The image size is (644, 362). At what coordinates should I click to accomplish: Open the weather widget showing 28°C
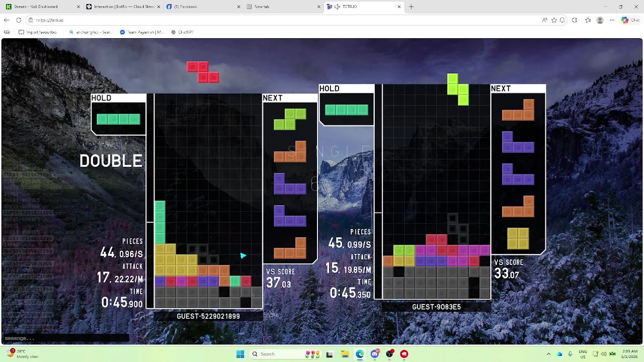pos(23,354)
